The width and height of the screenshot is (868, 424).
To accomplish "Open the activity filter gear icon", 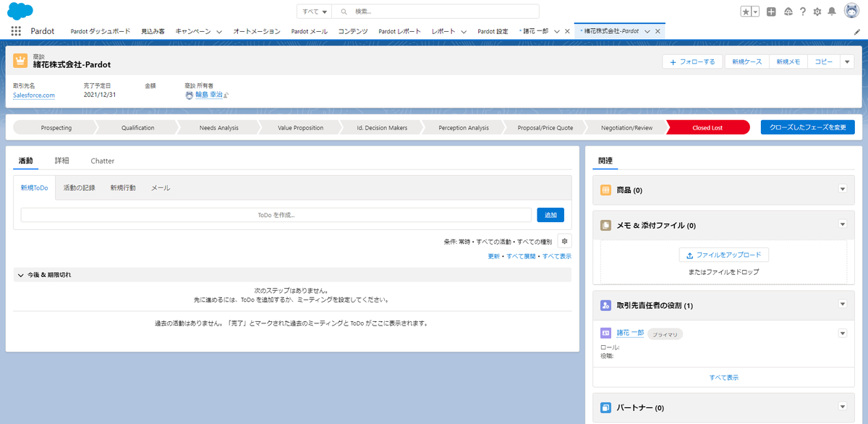I will 564,241.
